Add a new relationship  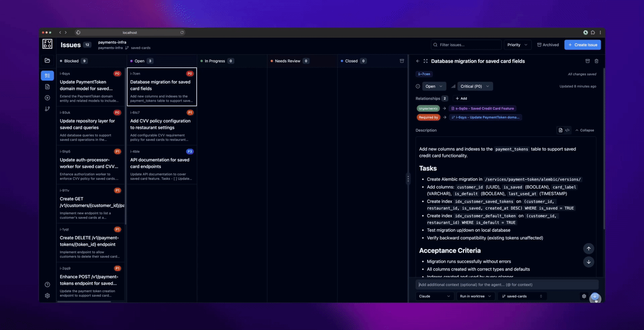tap(461, 99)
